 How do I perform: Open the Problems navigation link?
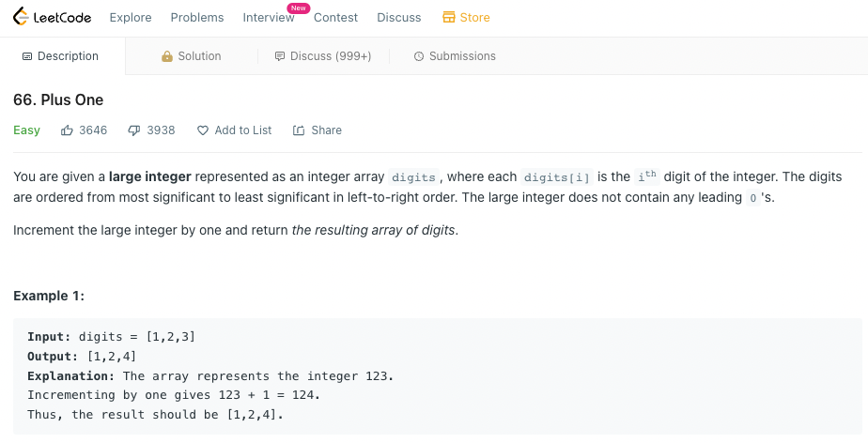pyautogui.click(x=197, y=18)
